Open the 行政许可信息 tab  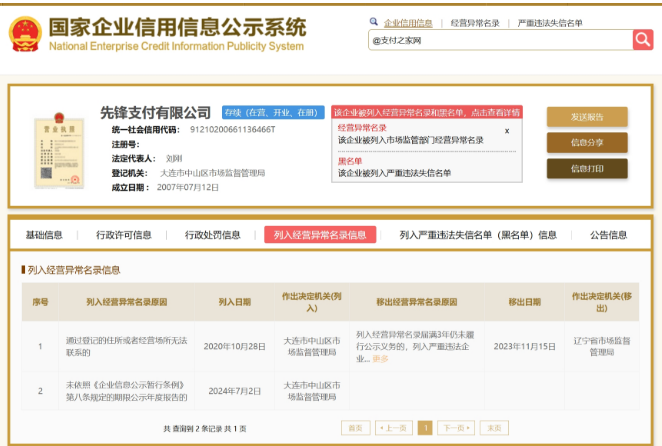124,235
